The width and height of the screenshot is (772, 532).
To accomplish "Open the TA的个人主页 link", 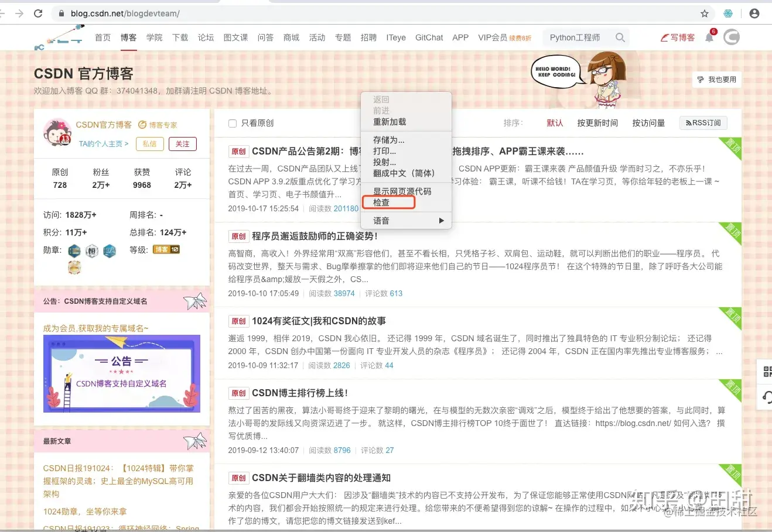I will pos(104,144).
